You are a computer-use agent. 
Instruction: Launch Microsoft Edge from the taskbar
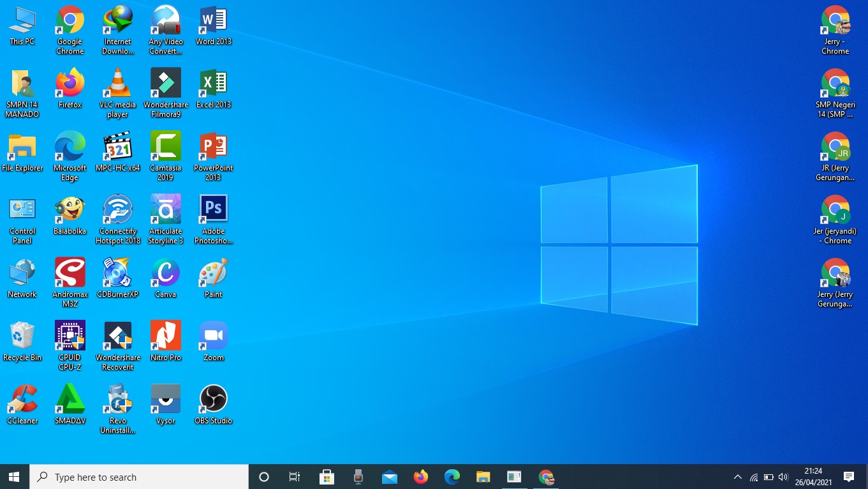[x=452, y=477]
